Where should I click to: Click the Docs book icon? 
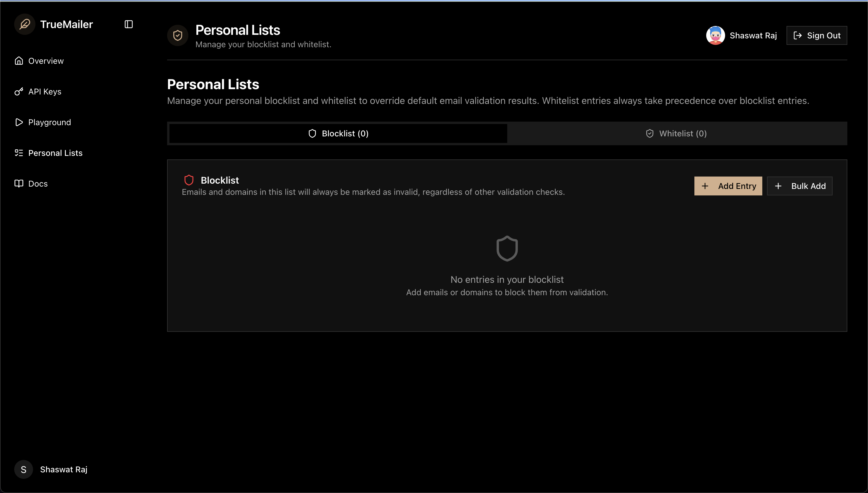(x=19, y=184)
